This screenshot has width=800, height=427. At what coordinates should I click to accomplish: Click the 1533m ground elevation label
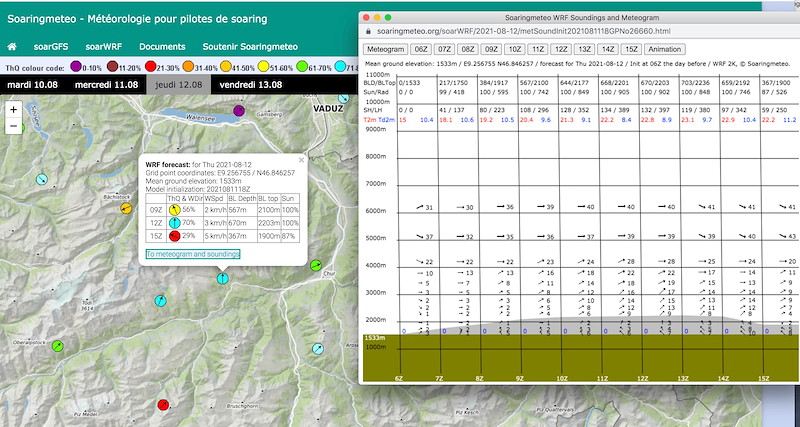(x=374, y=338)
